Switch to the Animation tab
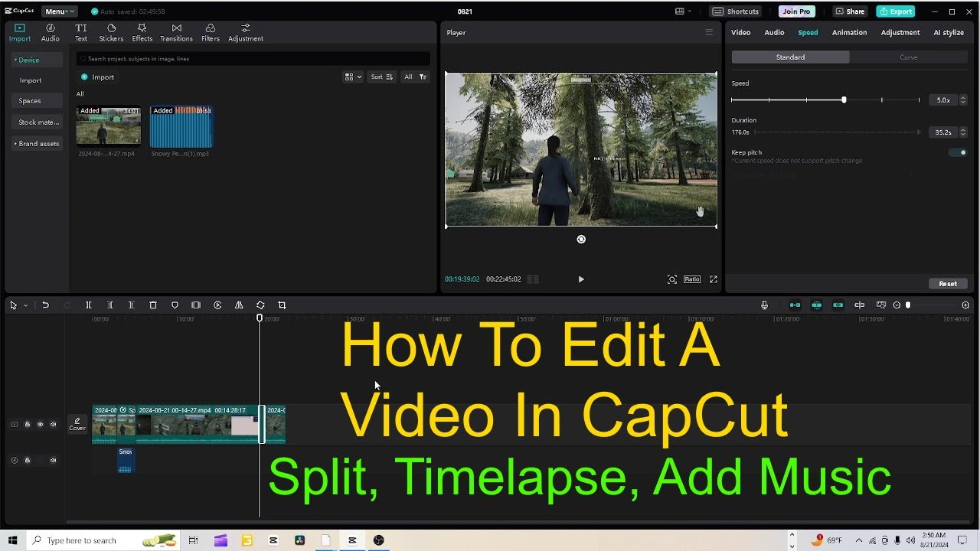This screenshot has height=551, width=980. point(849,32)
